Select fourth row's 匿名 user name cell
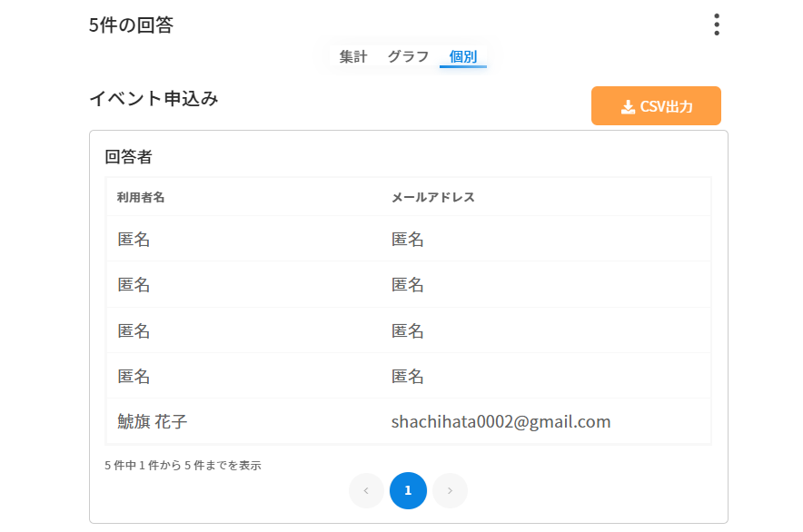 (134, 376)
